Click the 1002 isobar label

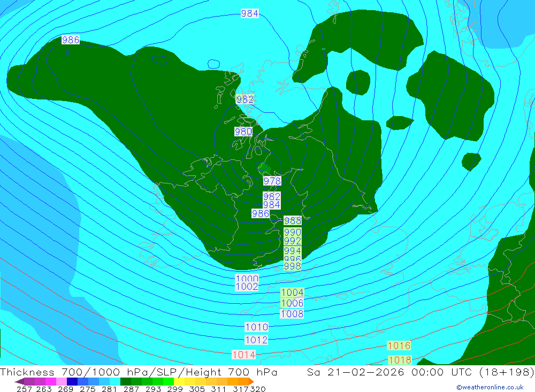pos(247,287)
